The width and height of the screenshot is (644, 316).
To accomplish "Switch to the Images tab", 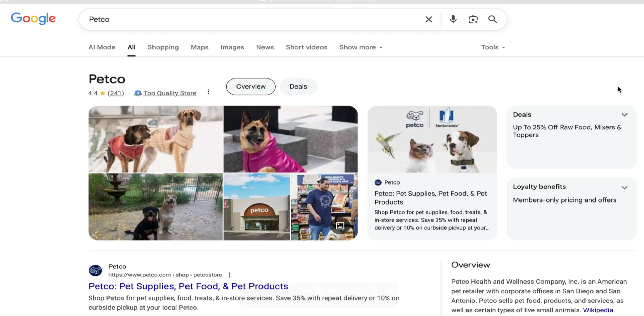I will 232,47.
